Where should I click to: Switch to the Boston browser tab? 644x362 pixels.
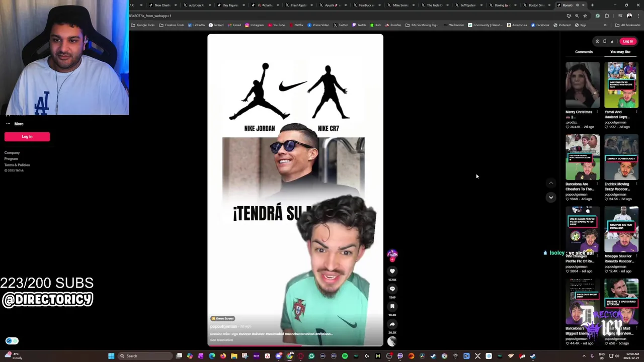click(536, 5)
